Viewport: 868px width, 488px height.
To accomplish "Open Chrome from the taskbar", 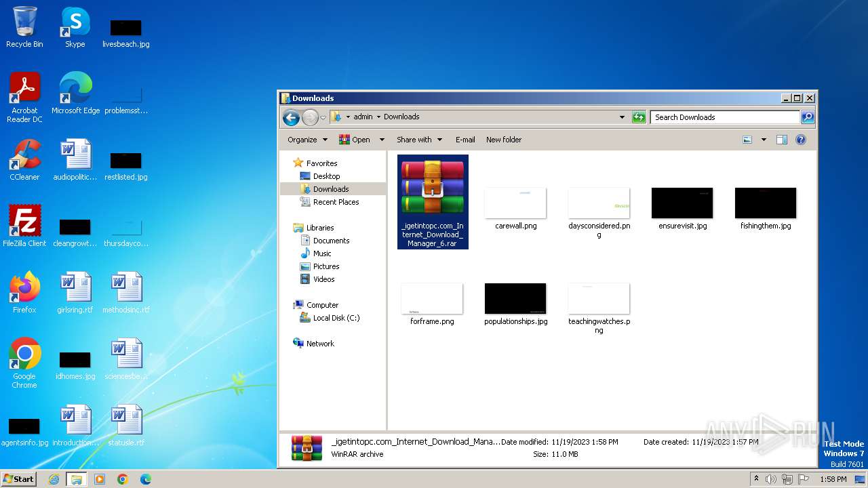I will coord(123,479).
